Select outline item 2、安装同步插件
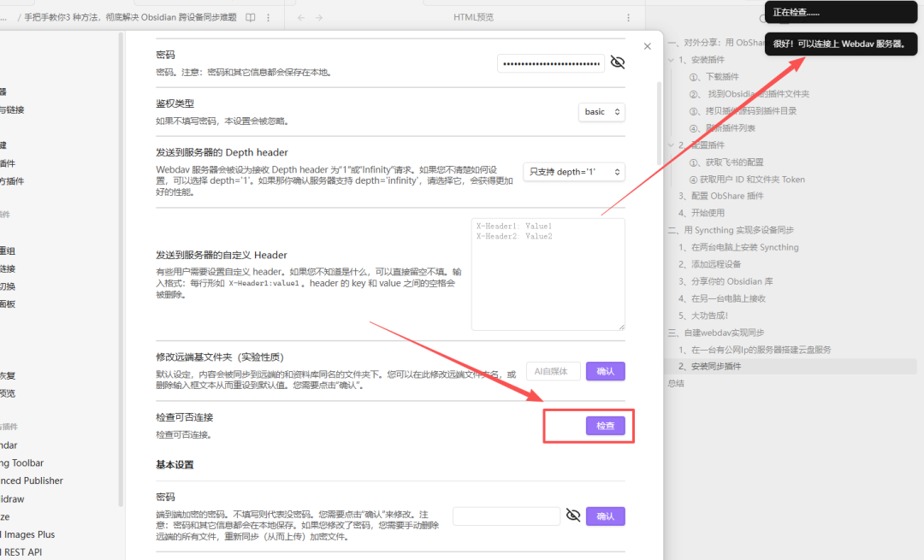 point(709,366)
